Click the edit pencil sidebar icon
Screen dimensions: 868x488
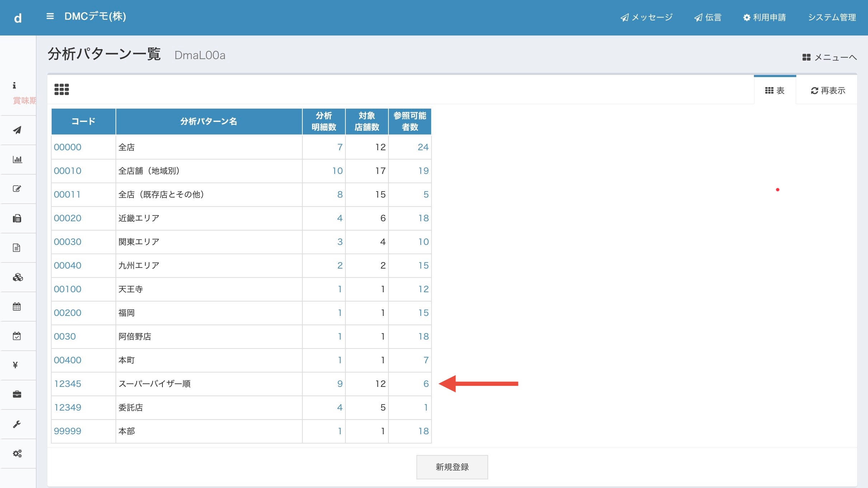click(17, 189)
